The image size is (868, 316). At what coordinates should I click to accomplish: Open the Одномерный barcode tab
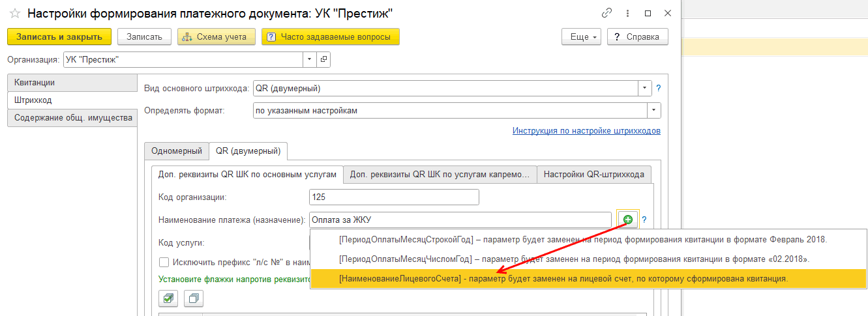point(176,151)
